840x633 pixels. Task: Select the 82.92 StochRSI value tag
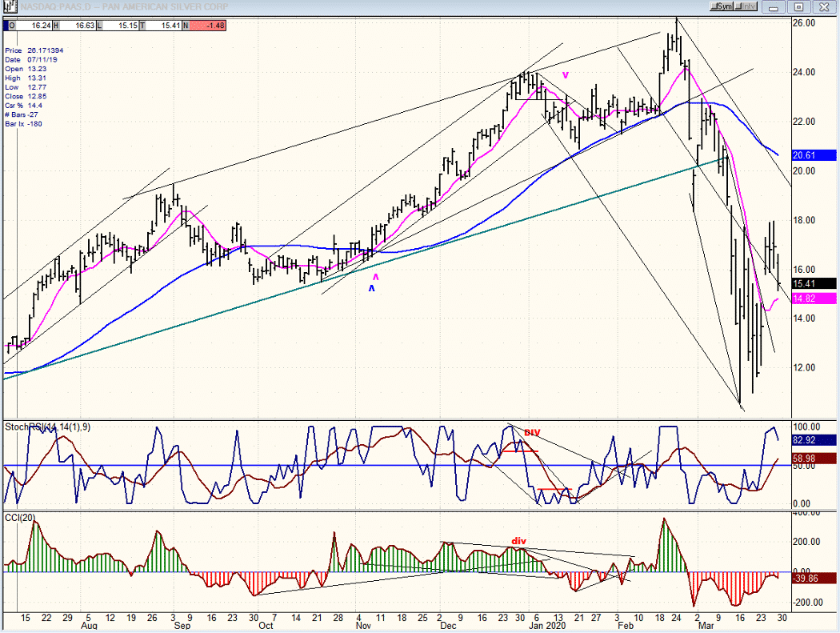click(x=814, y=440)
